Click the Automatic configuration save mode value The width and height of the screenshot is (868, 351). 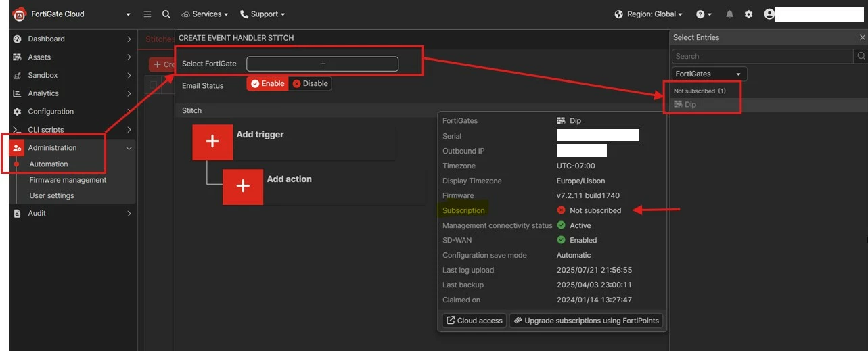[x=574, y=255]
